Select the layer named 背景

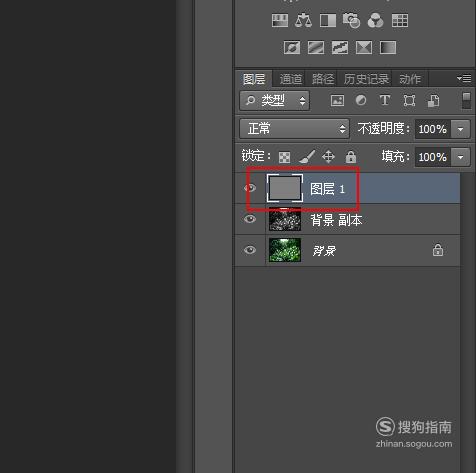(x=347, y=250)
